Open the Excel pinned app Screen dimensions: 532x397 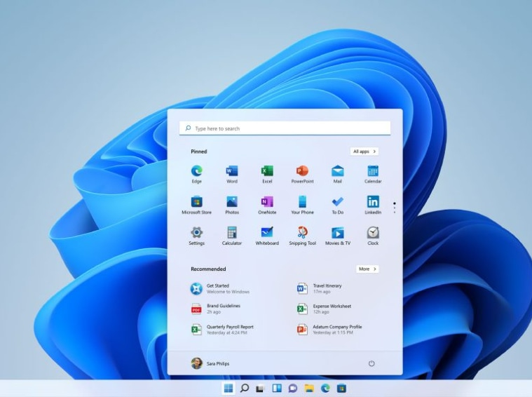pyautogui.click(x=267, y=174)
